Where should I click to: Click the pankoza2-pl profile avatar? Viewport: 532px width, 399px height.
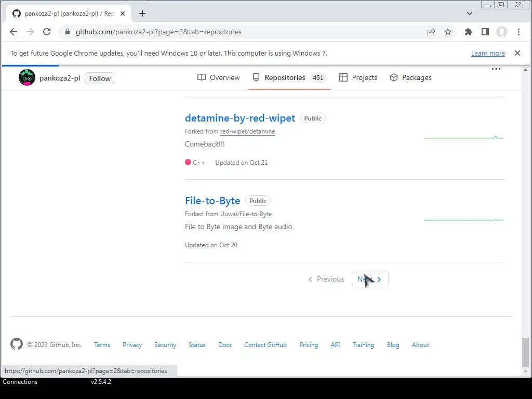click(x=27, y=78)
